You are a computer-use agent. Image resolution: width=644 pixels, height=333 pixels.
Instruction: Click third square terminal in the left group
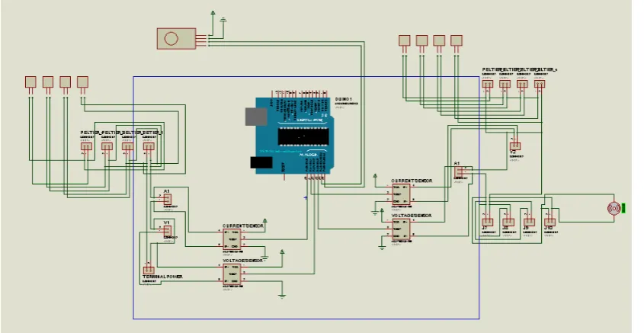66,82
